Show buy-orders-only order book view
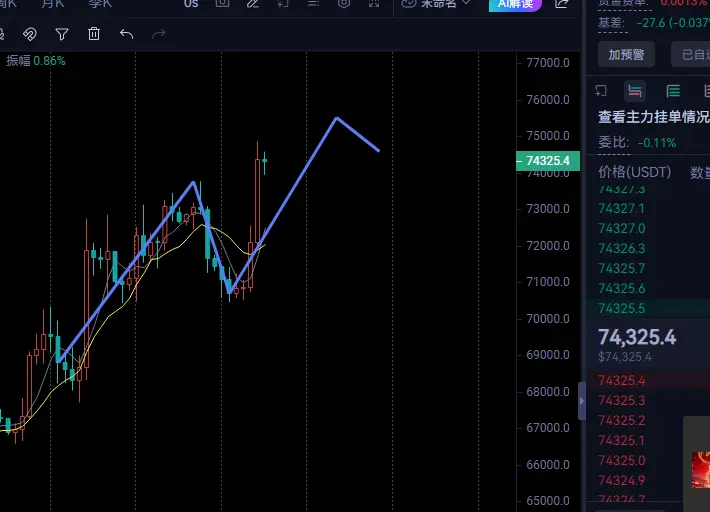Screen dimensions: 710x512 click(x=673, y=91)
